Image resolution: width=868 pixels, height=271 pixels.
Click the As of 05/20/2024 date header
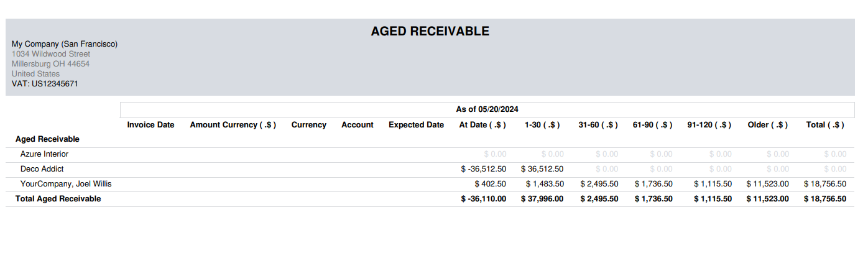point(487,109)
